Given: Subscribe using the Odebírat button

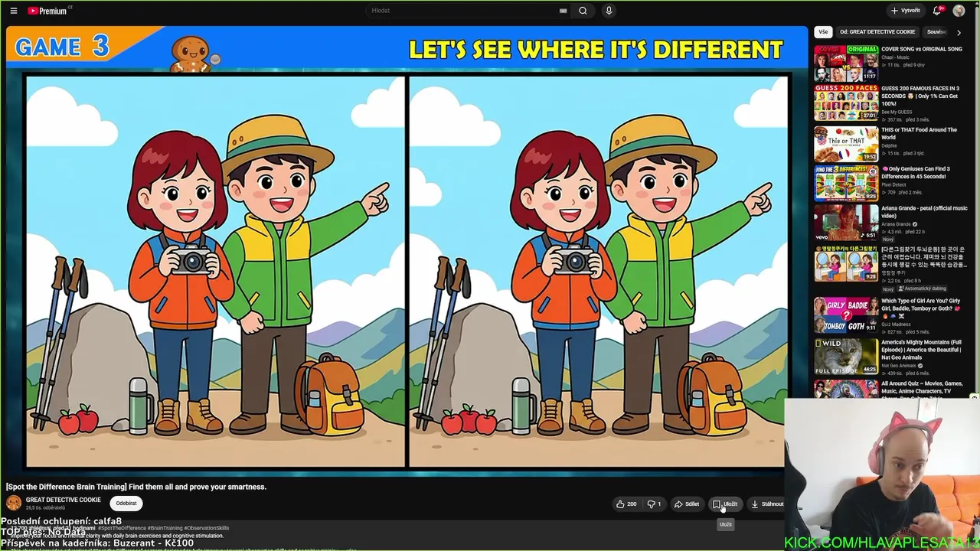Looking at the screenshot, I should pyautogui.click(x=126, y=504).
